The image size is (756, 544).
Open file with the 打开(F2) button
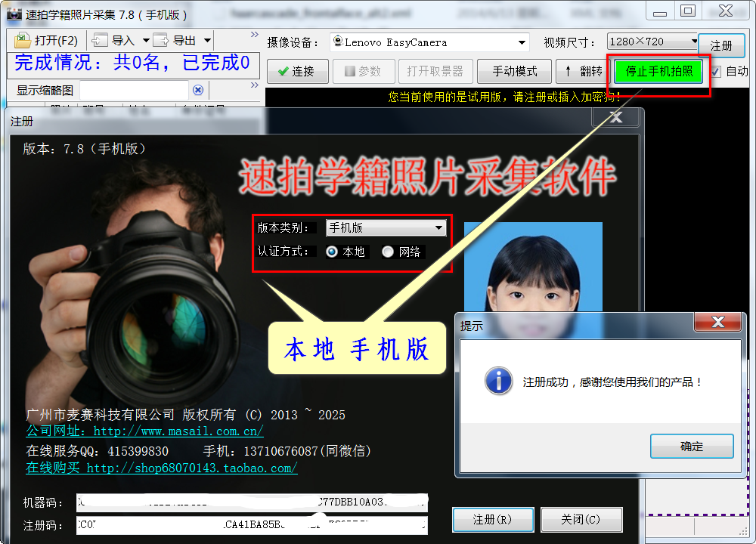(46, 41)
